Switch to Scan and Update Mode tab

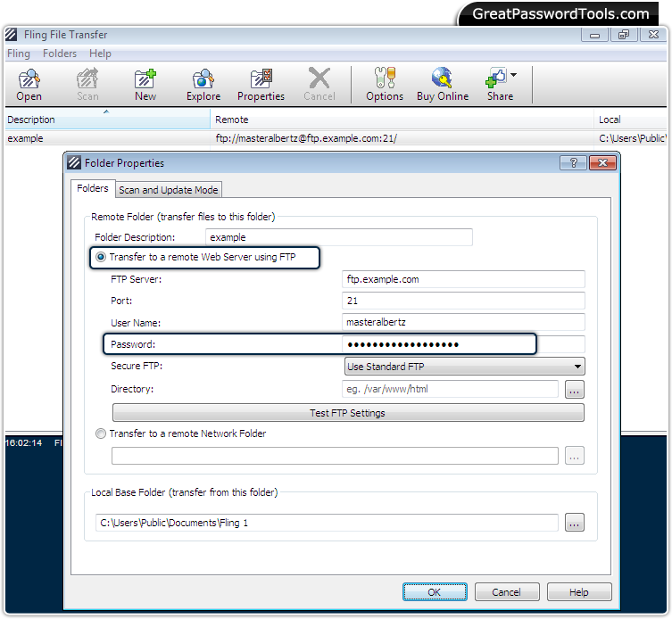[169, 190]
